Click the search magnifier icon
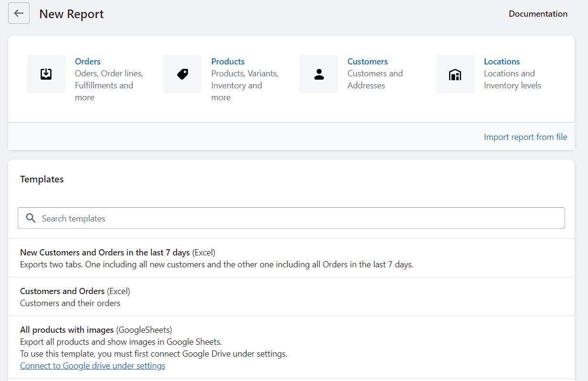This screenshot has width=588, height=381. pyautogui.click(x=31, y=218)
